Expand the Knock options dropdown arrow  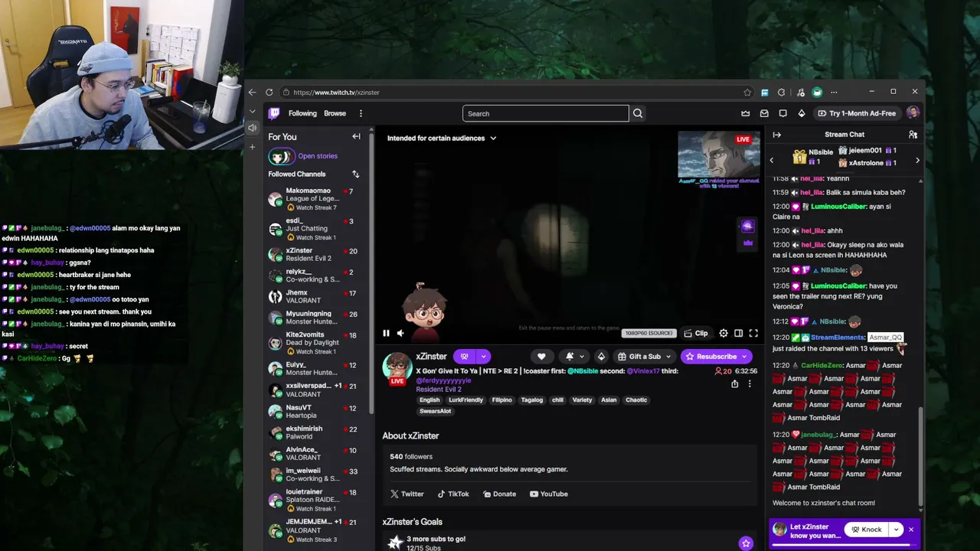coord(896,530)
